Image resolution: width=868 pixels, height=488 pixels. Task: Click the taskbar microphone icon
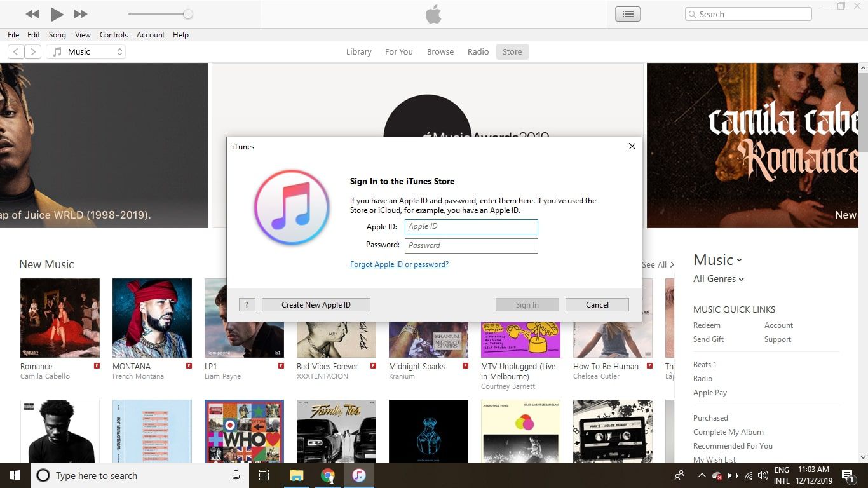pos(236,475)
